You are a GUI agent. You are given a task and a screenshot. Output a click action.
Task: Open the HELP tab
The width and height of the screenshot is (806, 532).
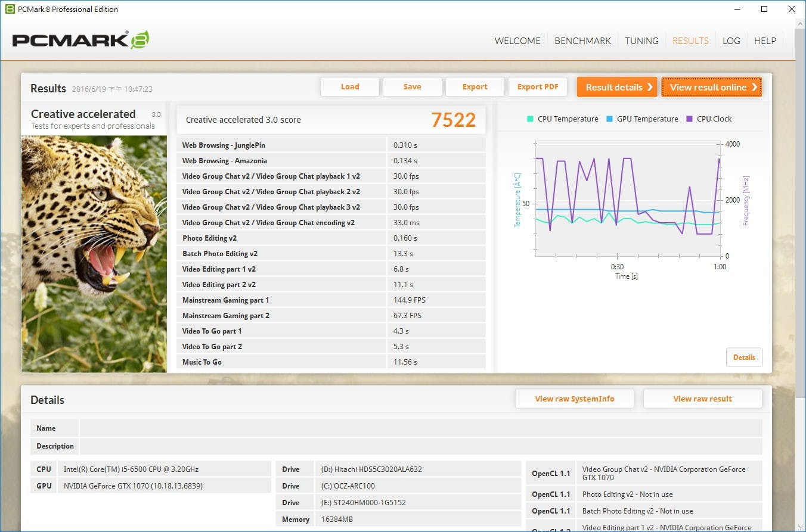coord(765,41)
